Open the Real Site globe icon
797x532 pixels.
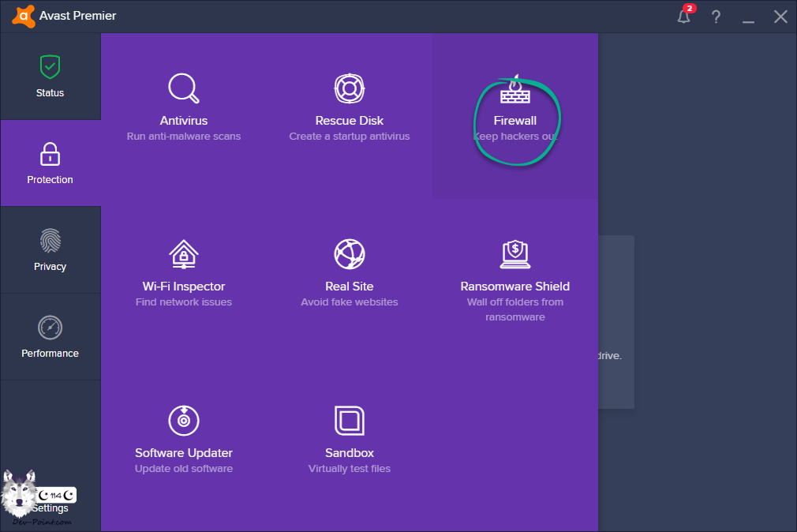pyautogui.click(x=349, y=254)
